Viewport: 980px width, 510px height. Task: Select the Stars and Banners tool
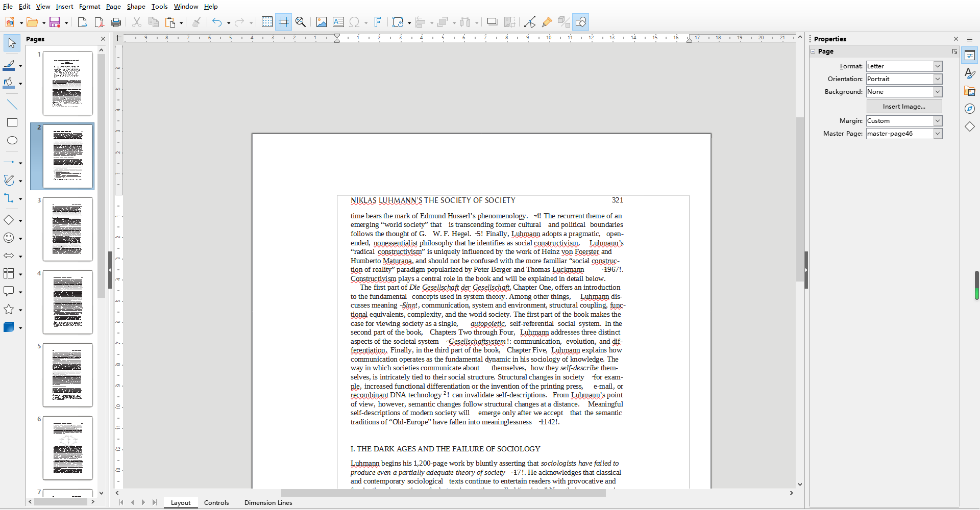pos(9,310)
